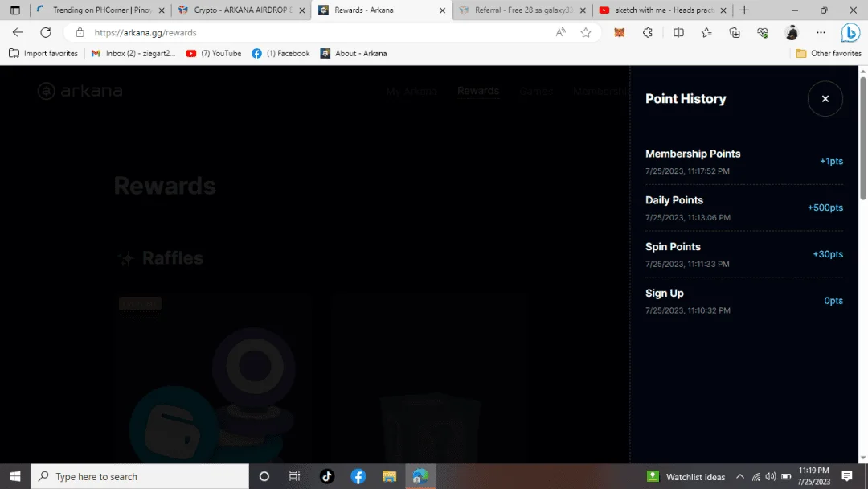
Task: Open Task View on taskbar
Action: 294,476
